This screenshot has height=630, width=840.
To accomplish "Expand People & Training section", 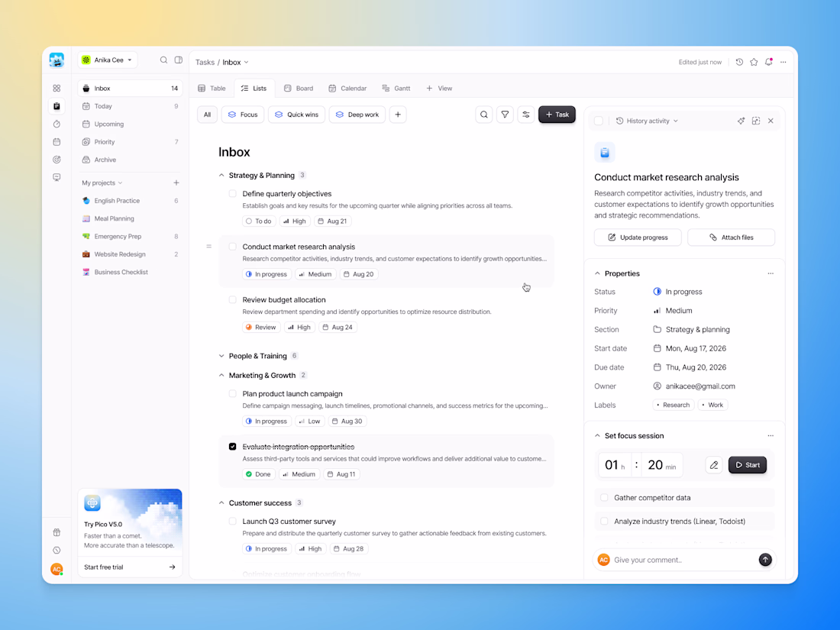I will click(221, 357).
